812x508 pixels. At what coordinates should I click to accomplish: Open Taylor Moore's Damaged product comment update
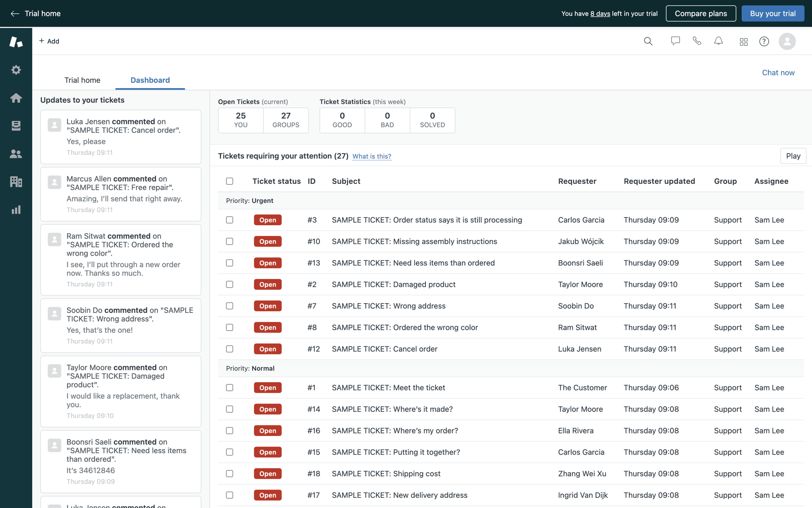pyautogui.click(x=121, y=391)
